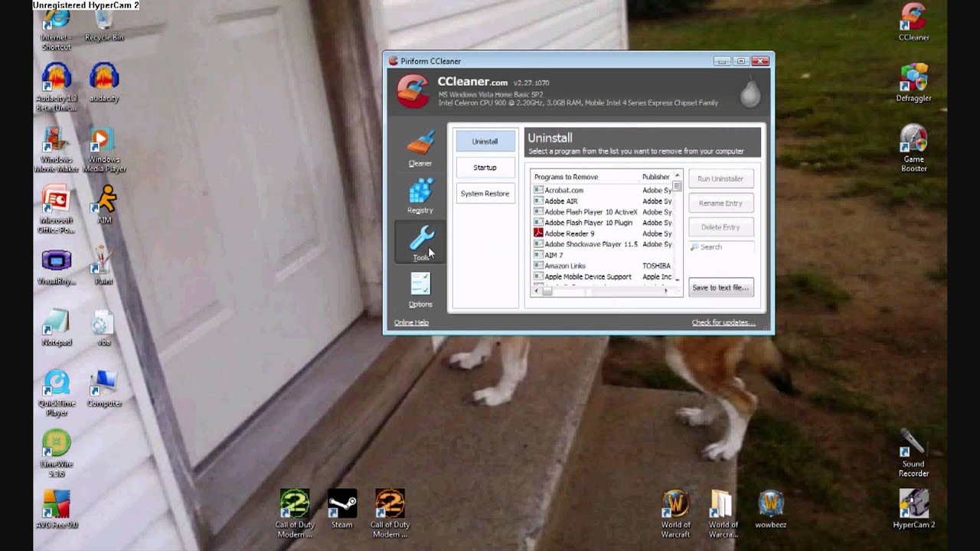This screenshot has width=980, height=551.
Task: Click the horizontal scrollbar right arrow
Action: 666,292
